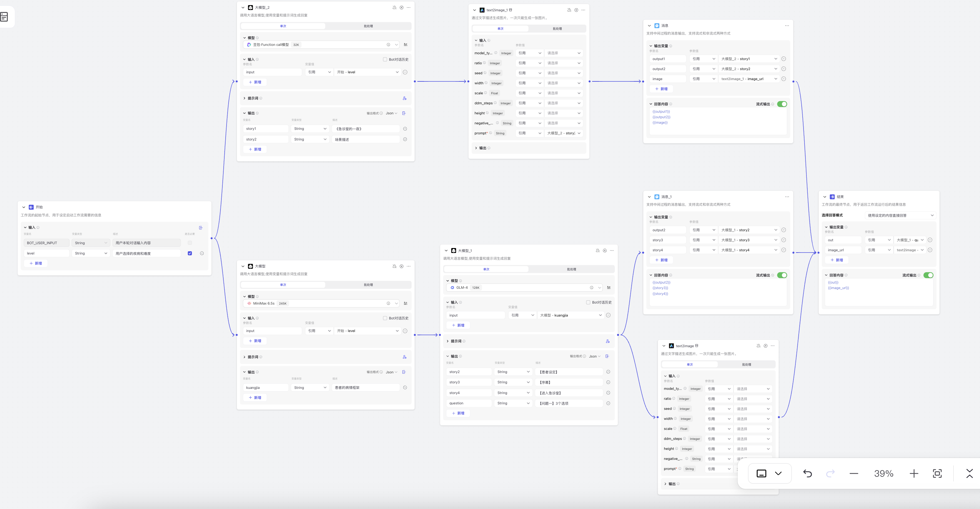Open the view mode dropdown chevron in bottom toolbar

pyautogui.click(x=778, y=473)
